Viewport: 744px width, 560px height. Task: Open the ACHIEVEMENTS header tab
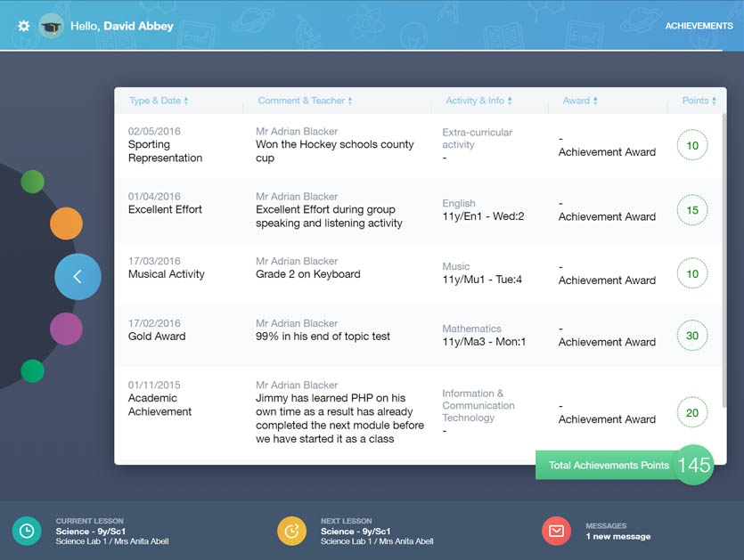(699, 26)
